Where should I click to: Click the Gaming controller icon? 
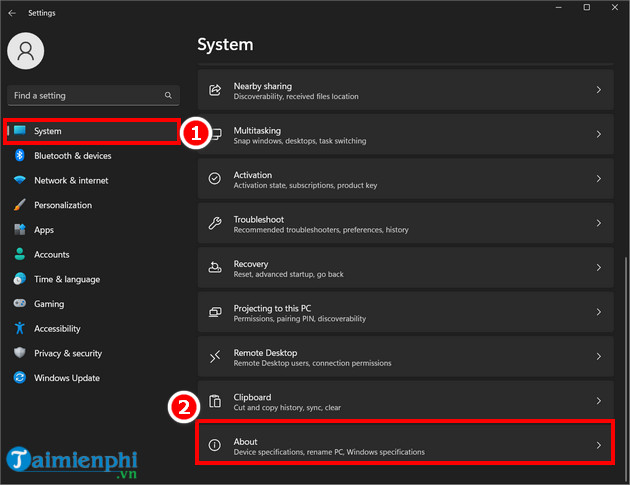(20, 303)
